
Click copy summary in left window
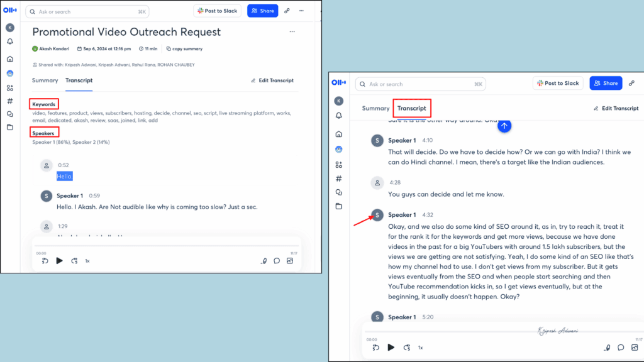184,49
